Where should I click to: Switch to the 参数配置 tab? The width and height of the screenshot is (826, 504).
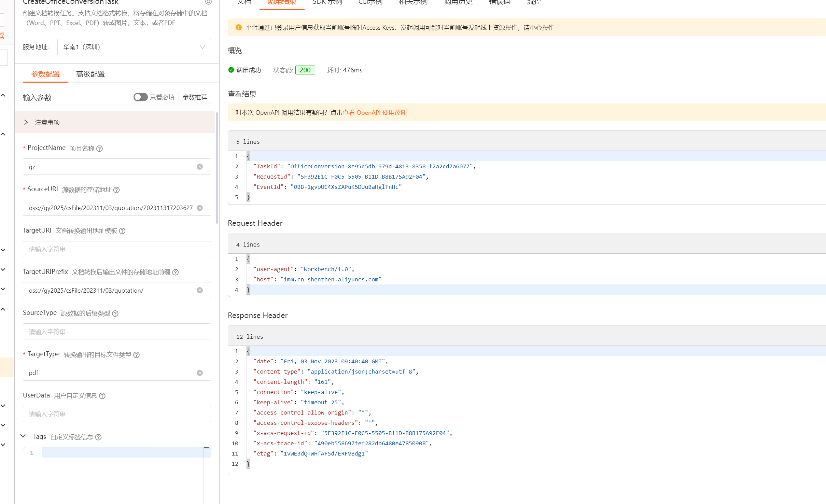(x=45, y=74)
